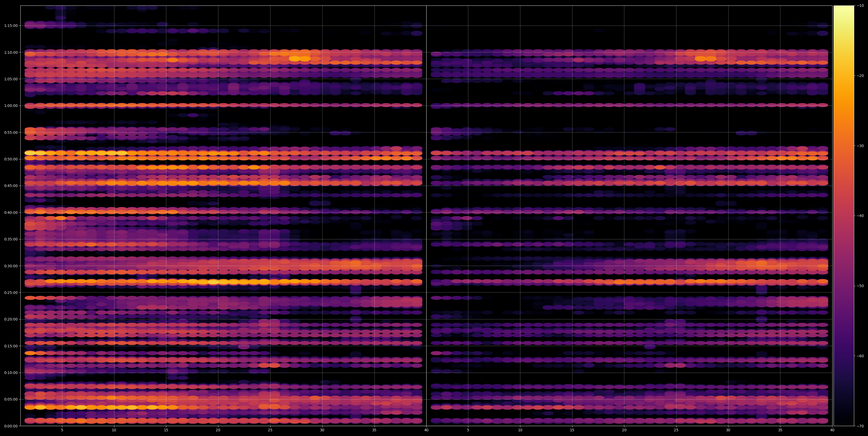This screenshot has width=868, height=436.
Task: Click the −30 colorbar tick label
Action: pyautogui.click(x=860, y=146)
